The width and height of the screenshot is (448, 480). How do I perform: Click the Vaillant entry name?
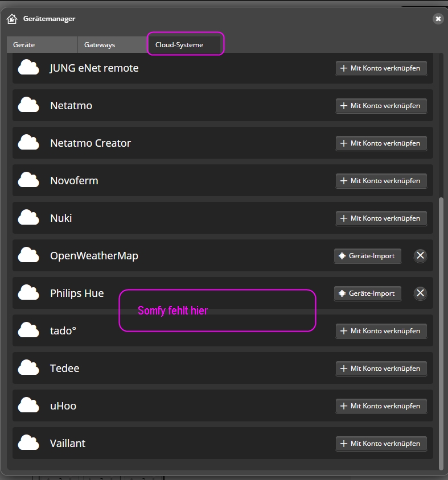point(68,443)
